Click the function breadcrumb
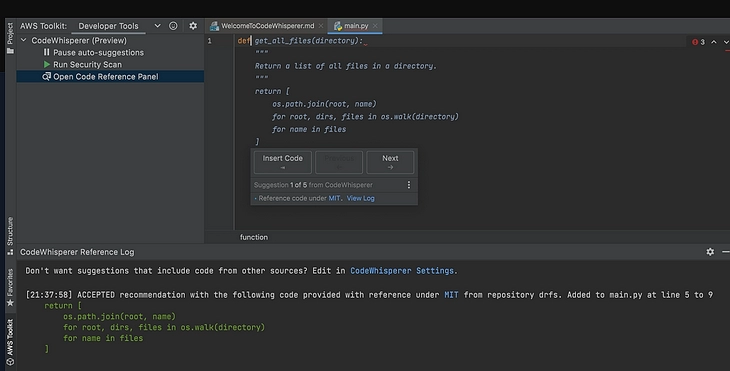This screenshot has height=371, width=730. [254, 237]
